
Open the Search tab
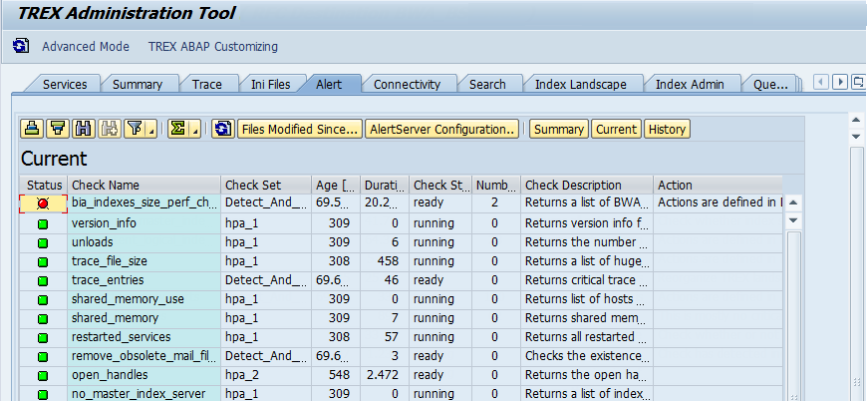coord(487,84)
